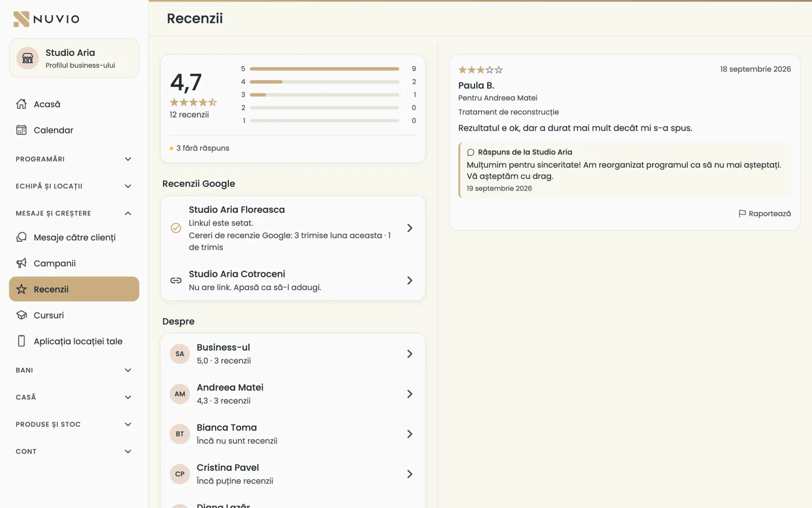The width and height of the screenshot is (812, 508).
Task: Open Cursuri menu item
Action: pyautogui.click(x=74, y=315)
